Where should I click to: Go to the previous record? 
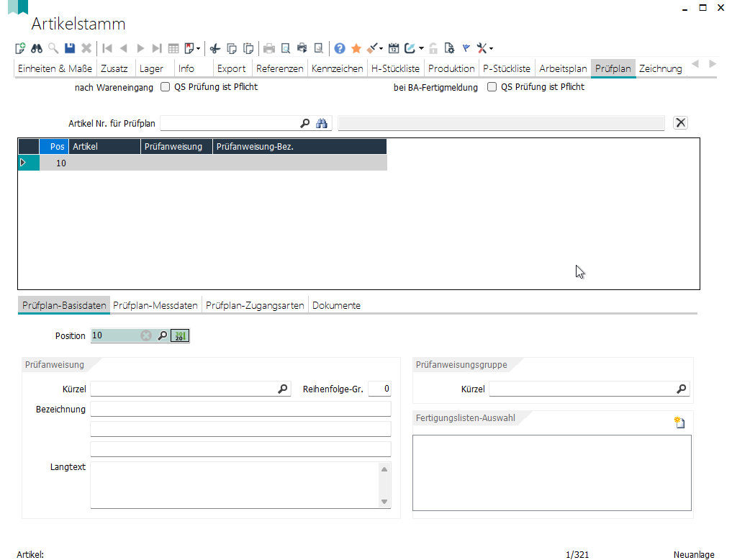tap(124, 48)
